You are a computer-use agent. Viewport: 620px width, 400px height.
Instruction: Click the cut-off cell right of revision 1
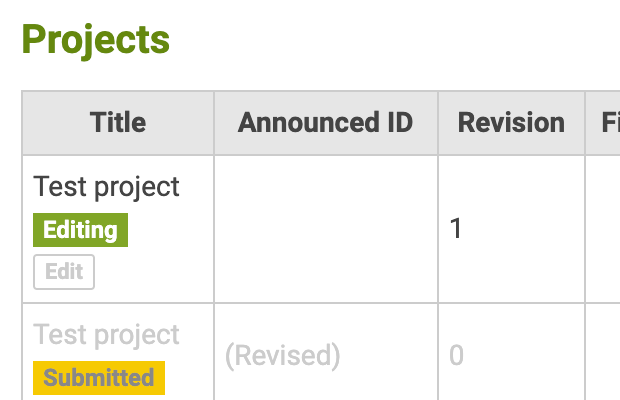(x=603, y=229)
